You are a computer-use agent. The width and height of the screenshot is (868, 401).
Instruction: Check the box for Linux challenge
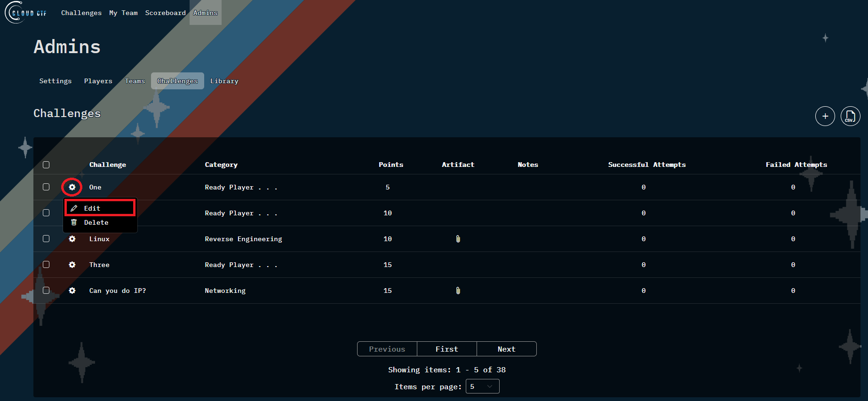point(46,239)
